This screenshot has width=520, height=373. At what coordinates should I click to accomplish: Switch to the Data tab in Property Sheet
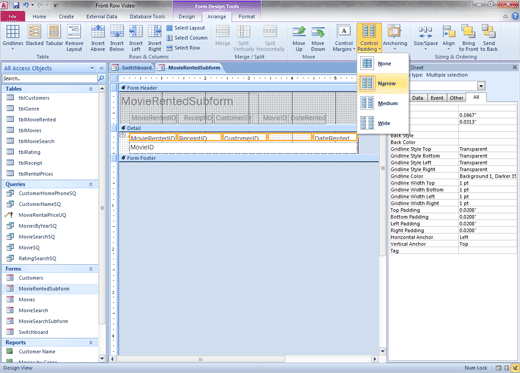(x=417, y=98)
